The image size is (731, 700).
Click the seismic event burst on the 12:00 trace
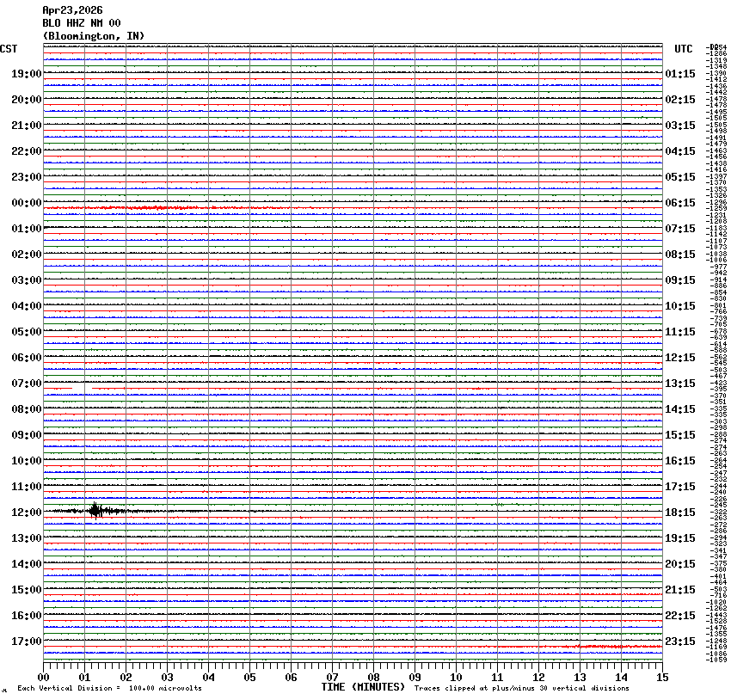pyautogui.click(x=95, y=511)
